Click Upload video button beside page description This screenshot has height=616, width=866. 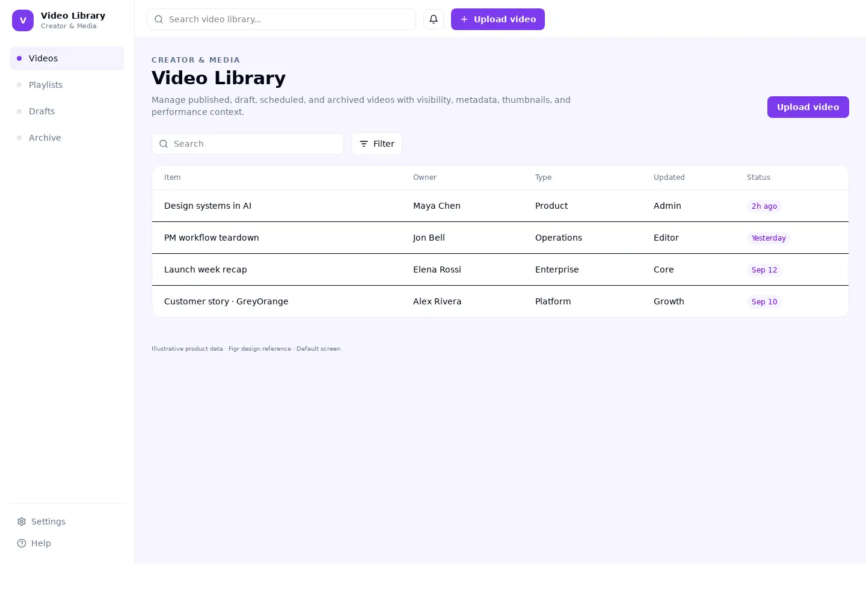click(808, 107)
